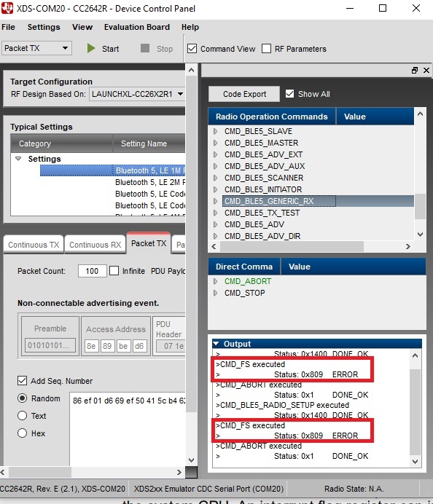
Task: Click right arrow of left panel horizontal scrollbar
Action: (x=179, y=472)
